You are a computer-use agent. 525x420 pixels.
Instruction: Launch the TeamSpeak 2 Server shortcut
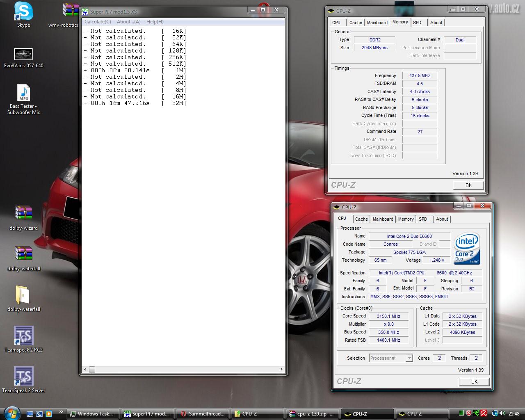pos(23,376)
